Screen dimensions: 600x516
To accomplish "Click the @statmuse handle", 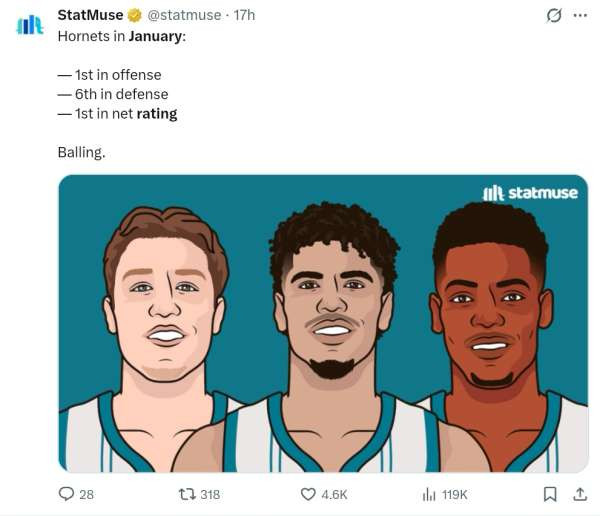I will (186, 15).
